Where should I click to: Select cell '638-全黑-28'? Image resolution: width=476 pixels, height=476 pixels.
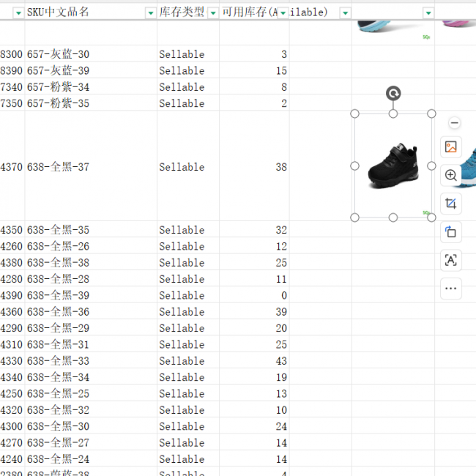[x=91, y=279]
